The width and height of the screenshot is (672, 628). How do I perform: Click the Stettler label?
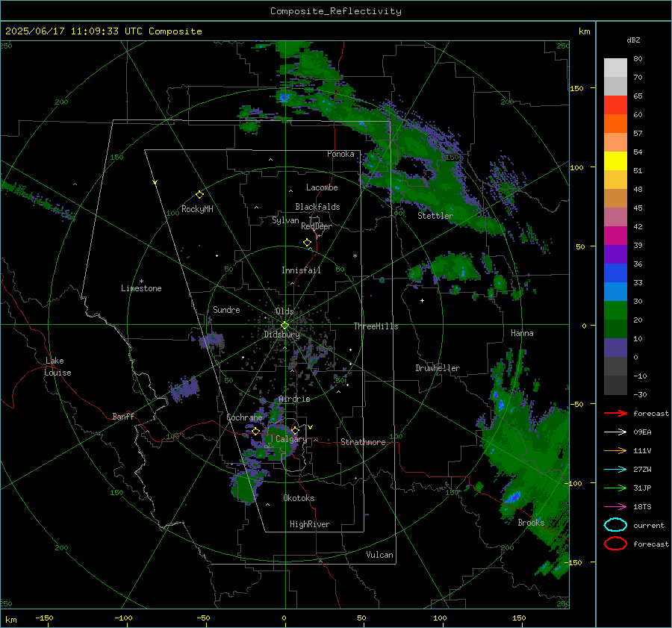pos(435,216)
